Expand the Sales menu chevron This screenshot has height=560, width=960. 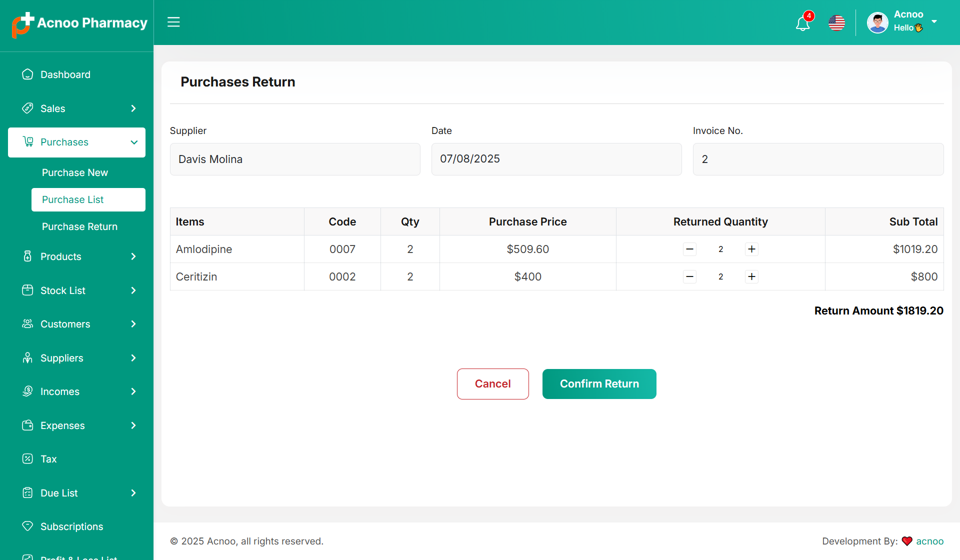133,108
